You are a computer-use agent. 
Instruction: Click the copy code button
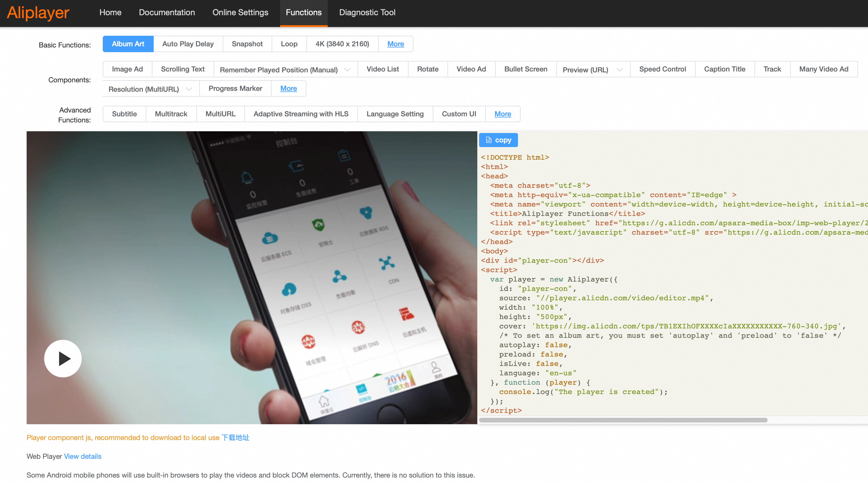coord(498,140)
